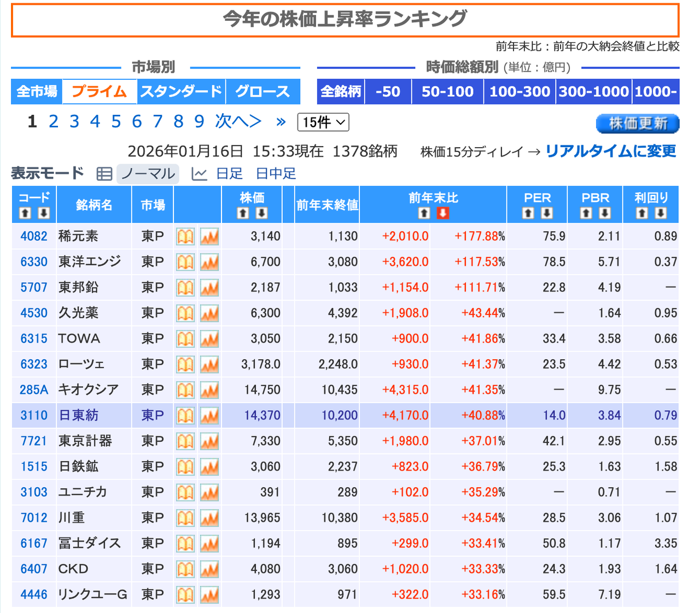
Task: Go to page 5 of results
Action: click(x=116, y=121)
